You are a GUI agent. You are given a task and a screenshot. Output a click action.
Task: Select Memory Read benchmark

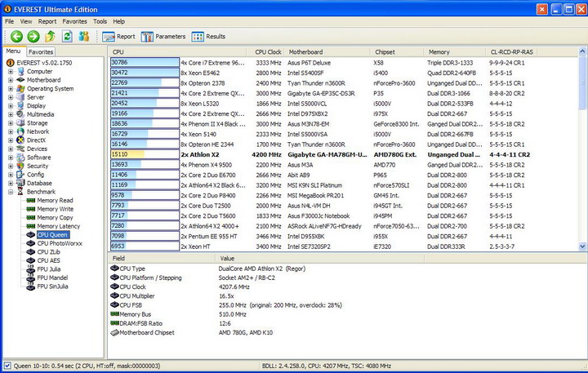coord(55,201)
